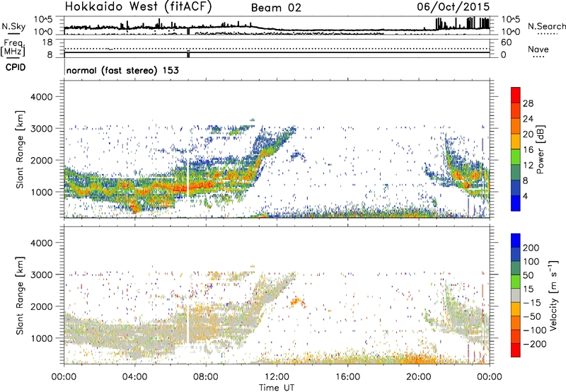Viewport: 566px width, 392px height.
Task: Click the 'N.Search' legend label
Action: click(x=546, y=26)
